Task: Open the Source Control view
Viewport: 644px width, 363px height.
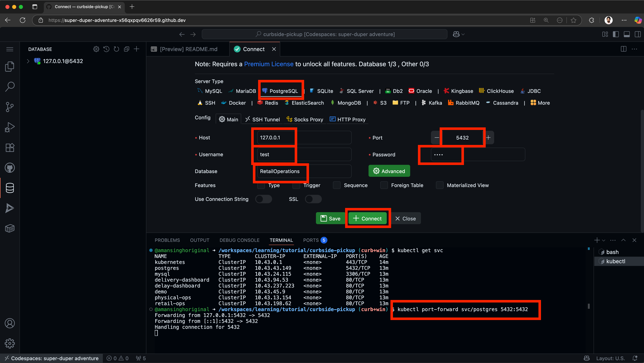Action: pyautogui.click(x=10, y=107)
